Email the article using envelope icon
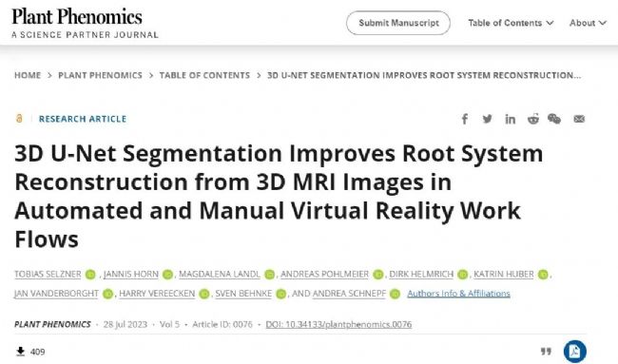The image size is (618, 364). point(579,119)
